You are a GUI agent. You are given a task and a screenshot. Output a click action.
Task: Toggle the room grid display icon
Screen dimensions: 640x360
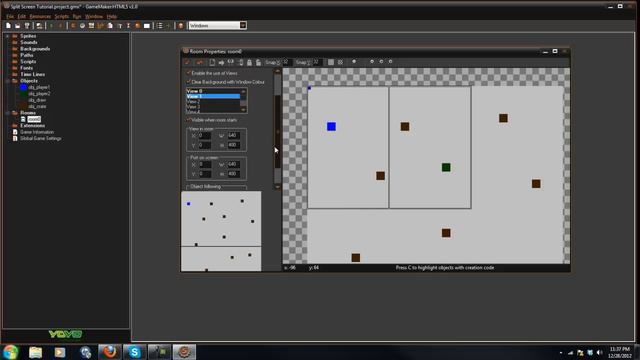click(331, 62)
